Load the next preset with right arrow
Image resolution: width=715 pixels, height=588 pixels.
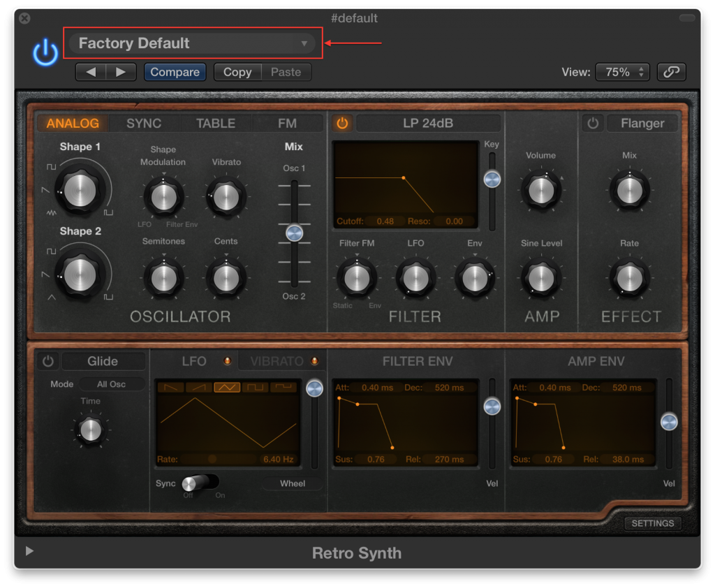121,72
